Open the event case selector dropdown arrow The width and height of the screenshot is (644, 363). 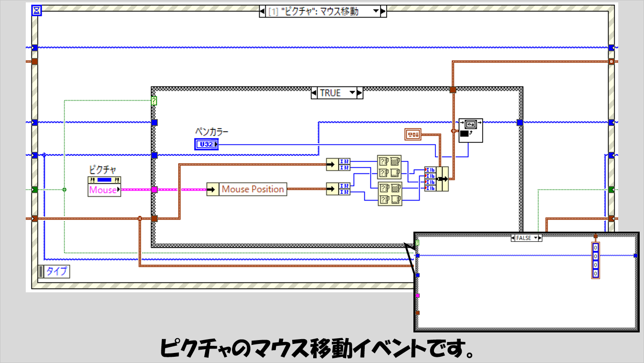click(x=376, y=11)
